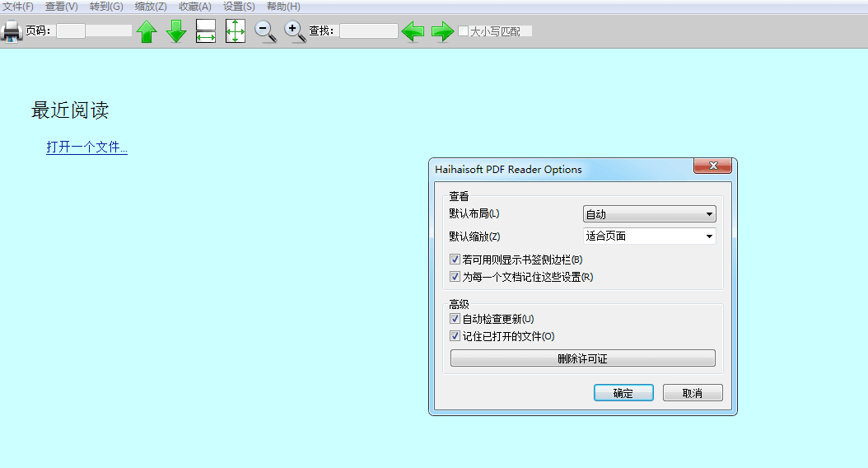Click the 查找 search input field
Screen dimensions: 868x468
(369, 31)
